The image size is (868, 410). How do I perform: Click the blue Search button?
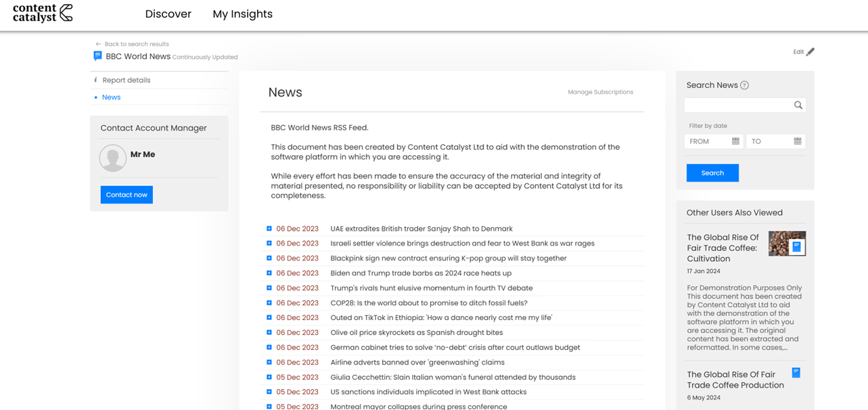pos(712,173)
